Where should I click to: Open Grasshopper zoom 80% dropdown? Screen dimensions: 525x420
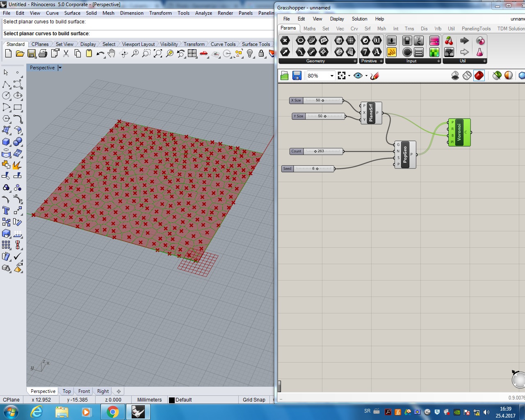click(332, 76)
